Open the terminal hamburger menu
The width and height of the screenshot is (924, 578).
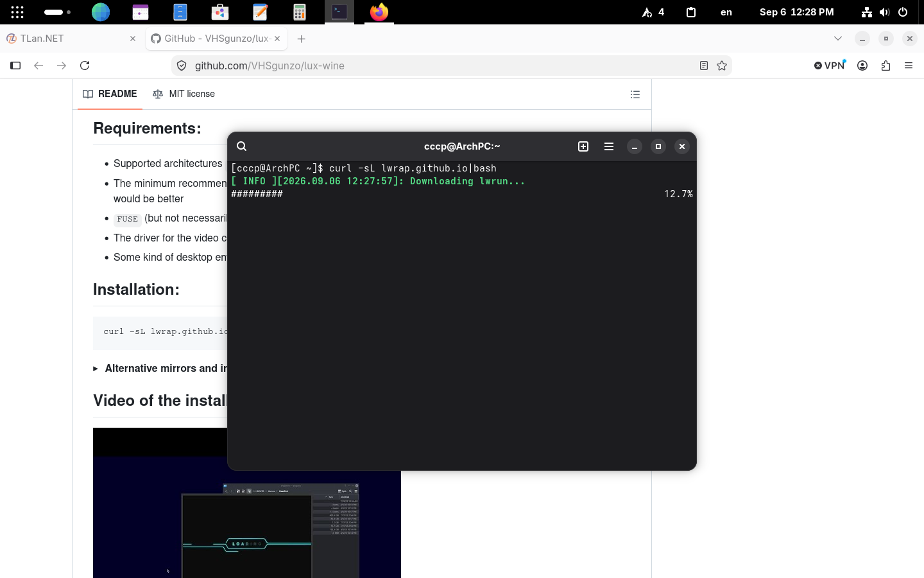(x=609, y=146)
